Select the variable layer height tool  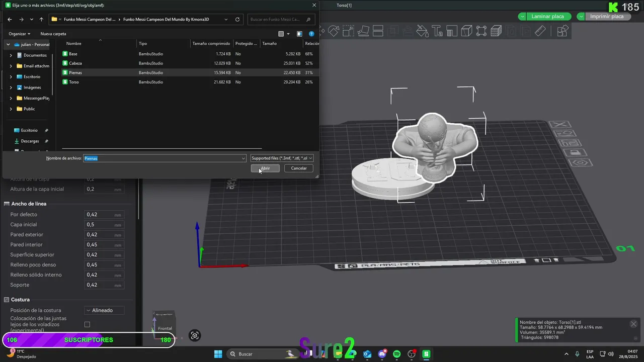click(x=496, y=31)
